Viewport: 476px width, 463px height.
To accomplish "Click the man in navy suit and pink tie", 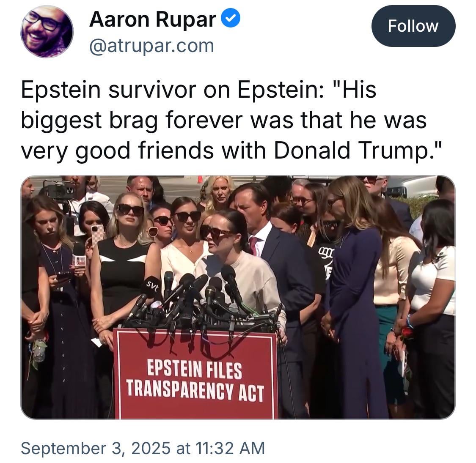I will point(273,258).
